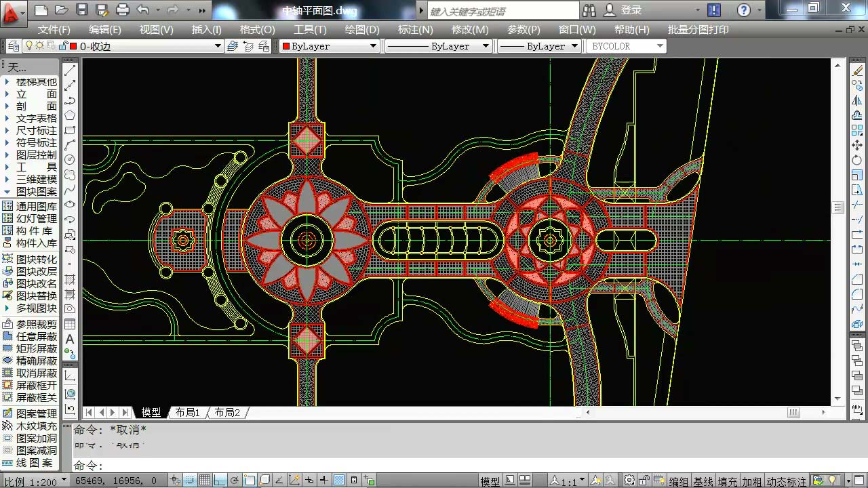Save the drawing using the floppy disk icon
The image size is (868, 488).
[82, 10]
